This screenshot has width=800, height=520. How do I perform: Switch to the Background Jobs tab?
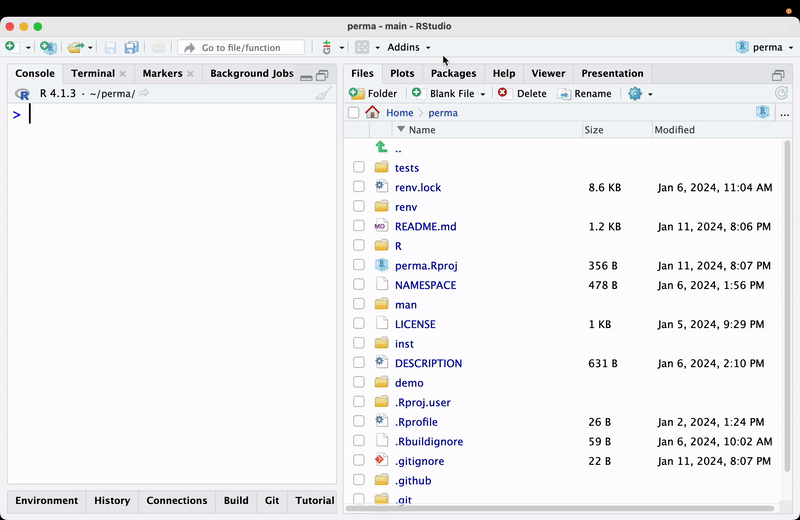pos(252,73)
